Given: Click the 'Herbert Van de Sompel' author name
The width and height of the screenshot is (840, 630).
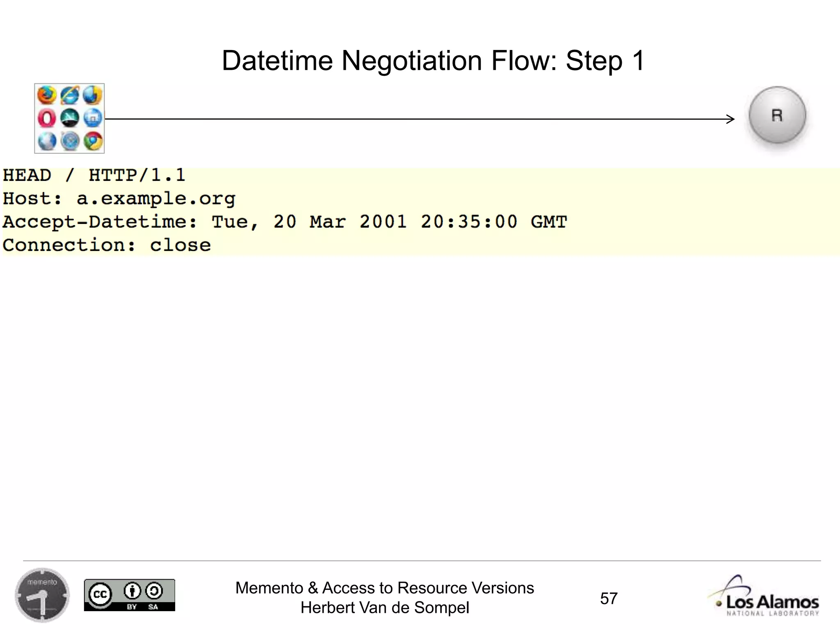Looking at the screenshot, I should (385, 607).
